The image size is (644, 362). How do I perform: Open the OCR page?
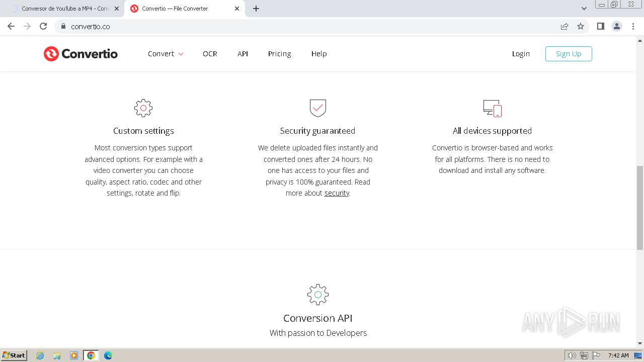[210, 54]
